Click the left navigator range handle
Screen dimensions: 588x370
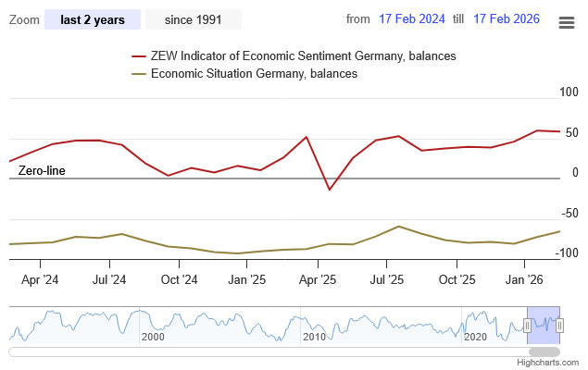527,325
